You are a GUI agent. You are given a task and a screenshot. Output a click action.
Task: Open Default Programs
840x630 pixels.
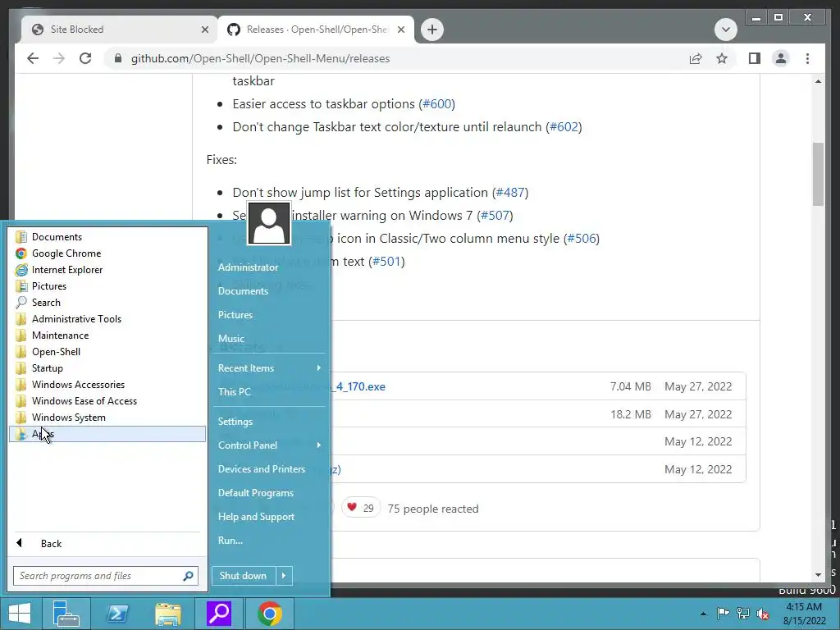pyautogui.click(x=269, y=493)
